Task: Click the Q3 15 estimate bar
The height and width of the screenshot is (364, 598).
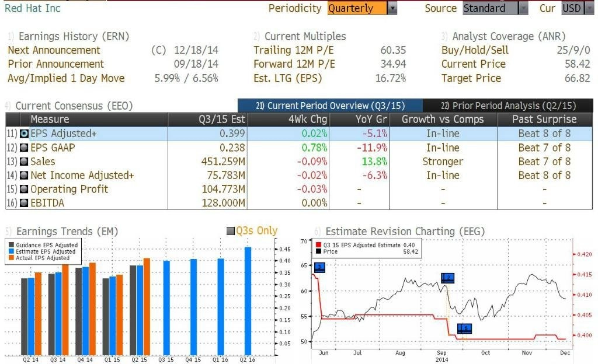Action: tap(166, 307)
